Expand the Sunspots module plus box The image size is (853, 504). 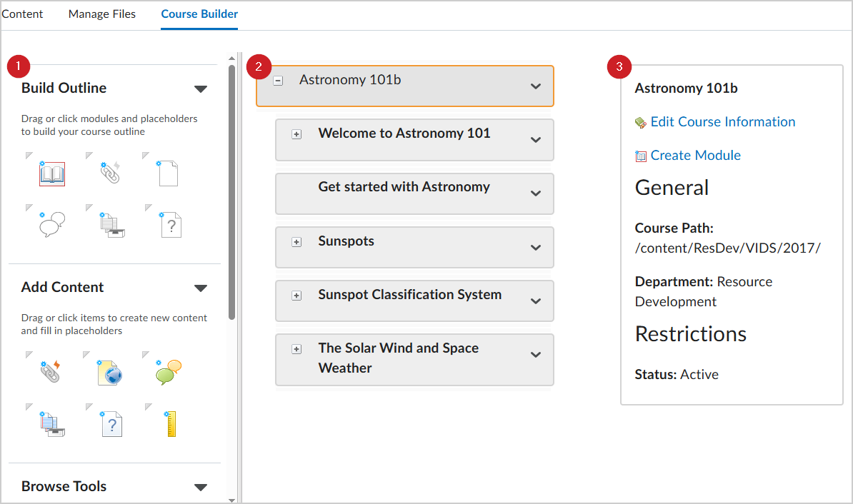tap(296, 242)
